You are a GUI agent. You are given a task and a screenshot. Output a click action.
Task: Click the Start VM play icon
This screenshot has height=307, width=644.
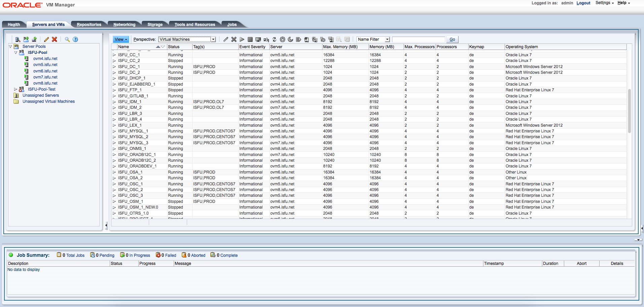pos(242,39)
